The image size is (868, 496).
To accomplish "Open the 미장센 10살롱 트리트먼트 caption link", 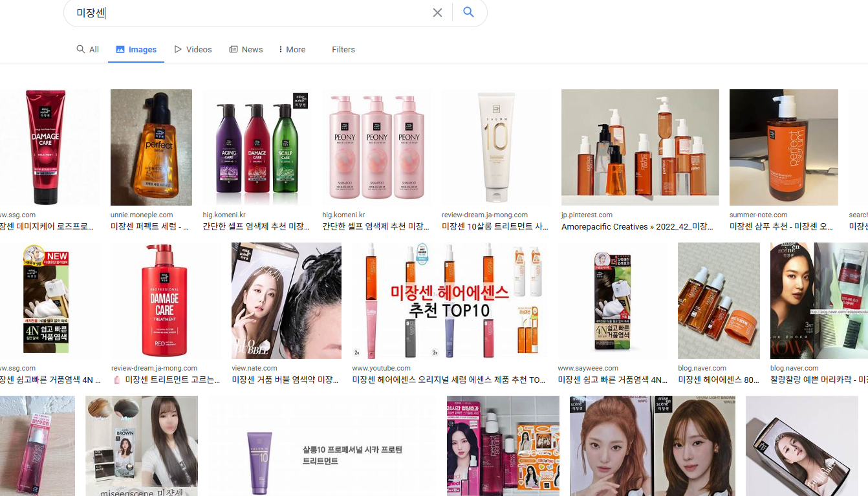I will tap(495, 227).
